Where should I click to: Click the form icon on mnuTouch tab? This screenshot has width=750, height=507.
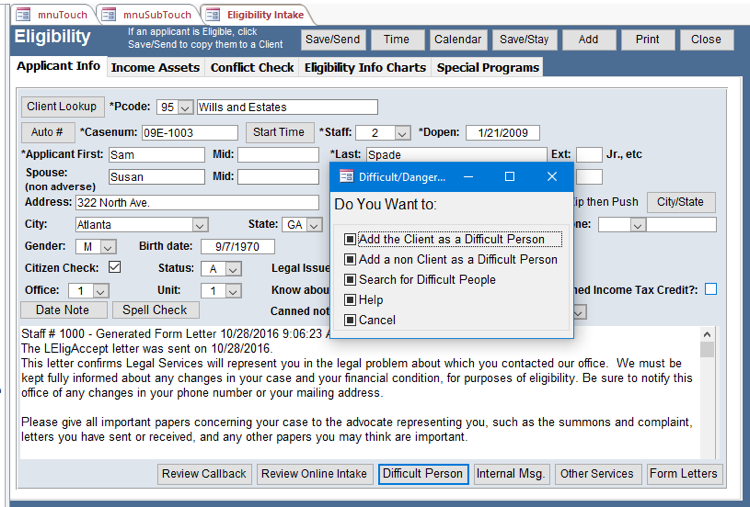(x=23, y=14)
